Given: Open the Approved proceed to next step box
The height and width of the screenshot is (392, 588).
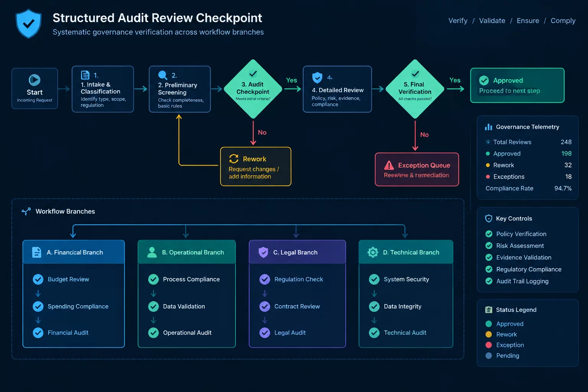Looking at the screenshot, I should coord(517,85).
